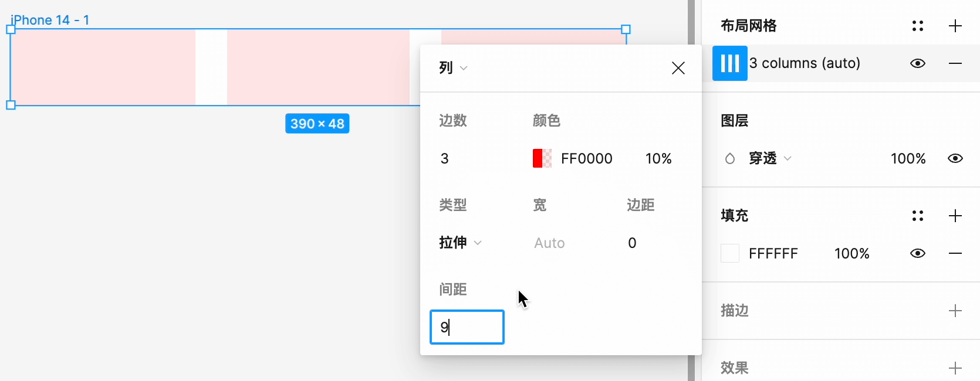Focus the 间距 gutter input field
Viewport: 980px width, 381px height.
coord(467,327)
